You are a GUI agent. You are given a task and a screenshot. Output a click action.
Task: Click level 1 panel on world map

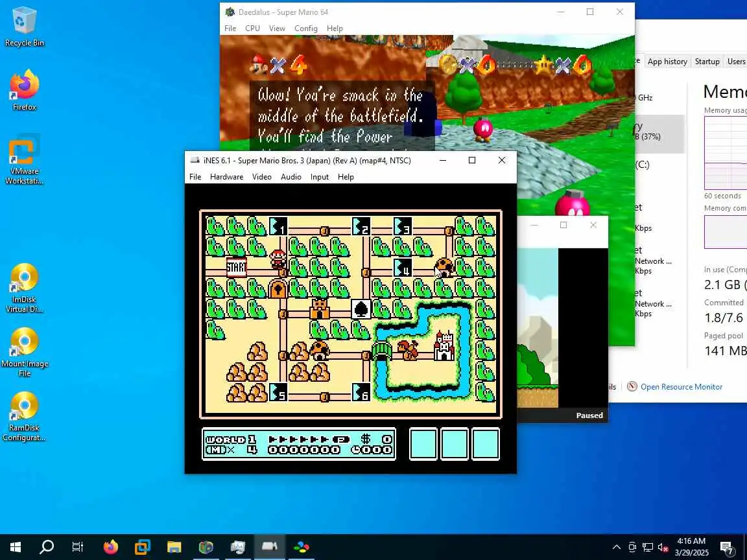[x=278, y=226]
